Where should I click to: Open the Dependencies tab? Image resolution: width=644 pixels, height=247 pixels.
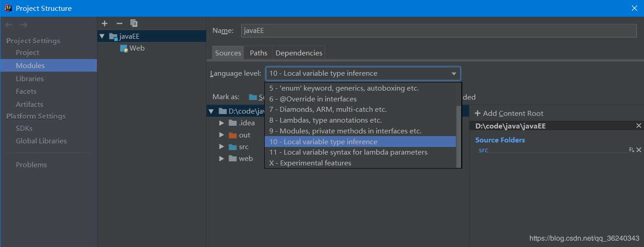(x=299, y=53)
